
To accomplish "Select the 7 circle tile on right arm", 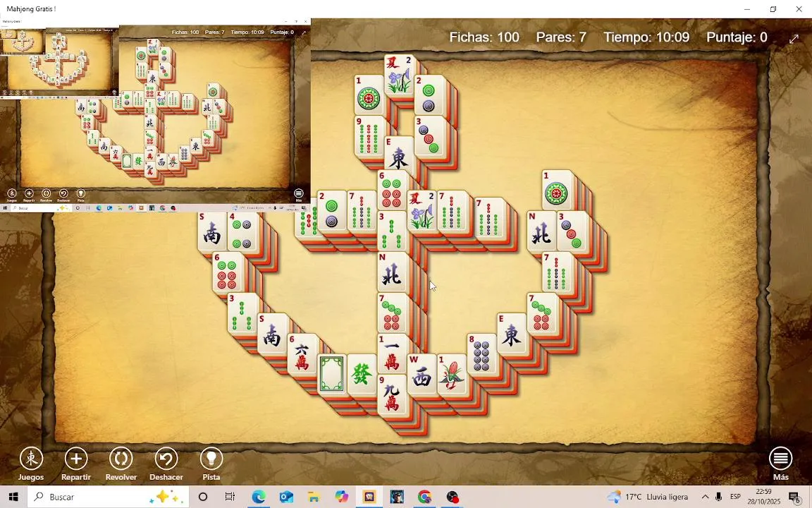I will [x=541, y=313].
